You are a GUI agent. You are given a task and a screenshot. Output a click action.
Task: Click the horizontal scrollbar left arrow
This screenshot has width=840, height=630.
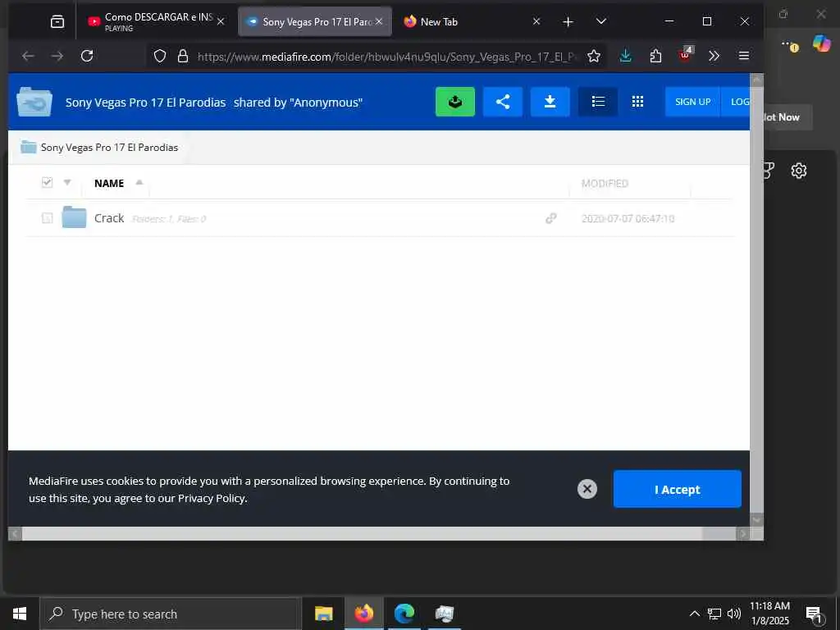point(15,533)
